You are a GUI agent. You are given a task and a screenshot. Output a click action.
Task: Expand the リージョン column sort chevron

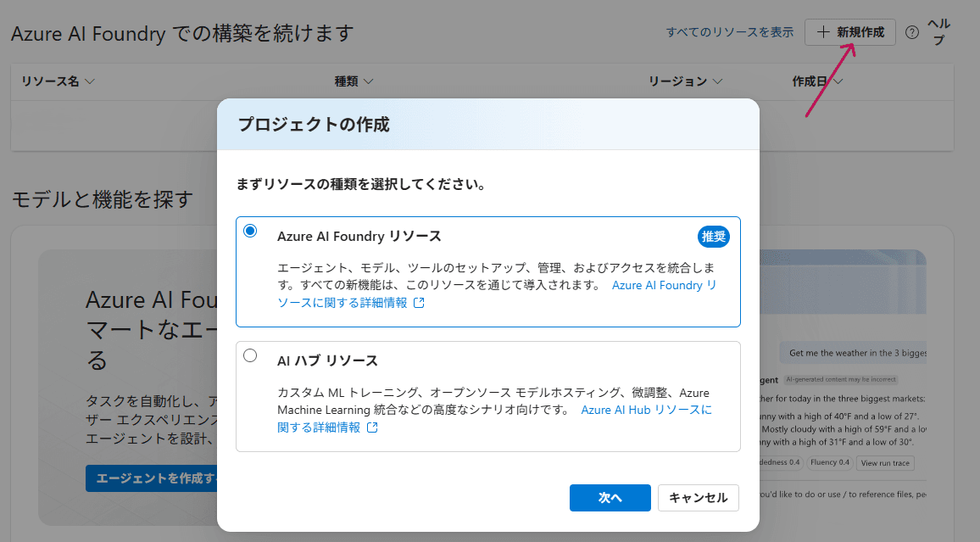click(x=717, y=81)
